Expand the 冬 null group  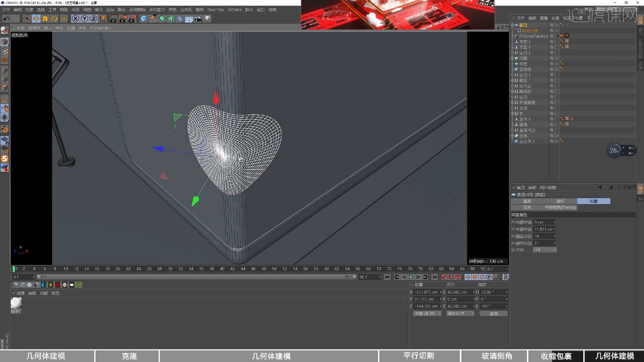(513, 114)
